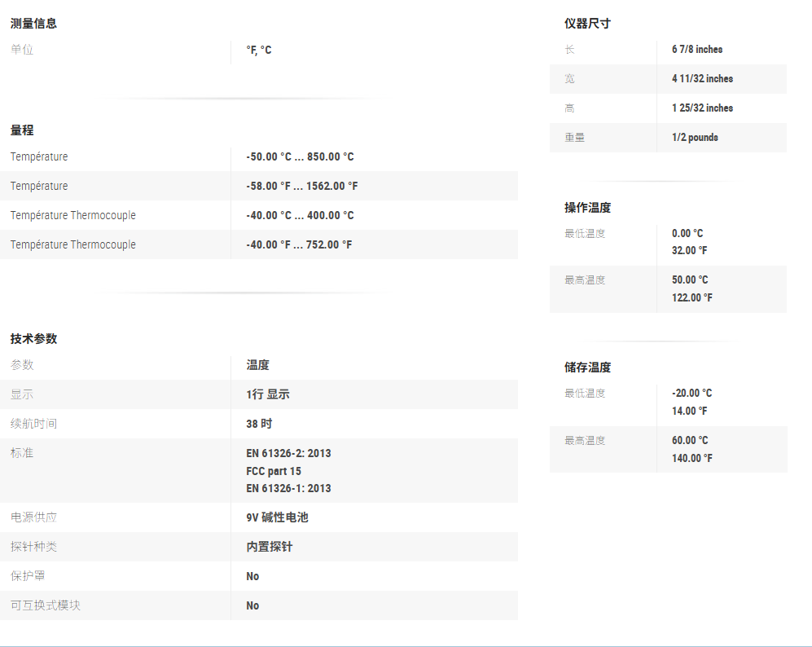The image size is (812, 647).
Task: Select the 6 7/8 inches length value
Action: (x=696, y=50)
